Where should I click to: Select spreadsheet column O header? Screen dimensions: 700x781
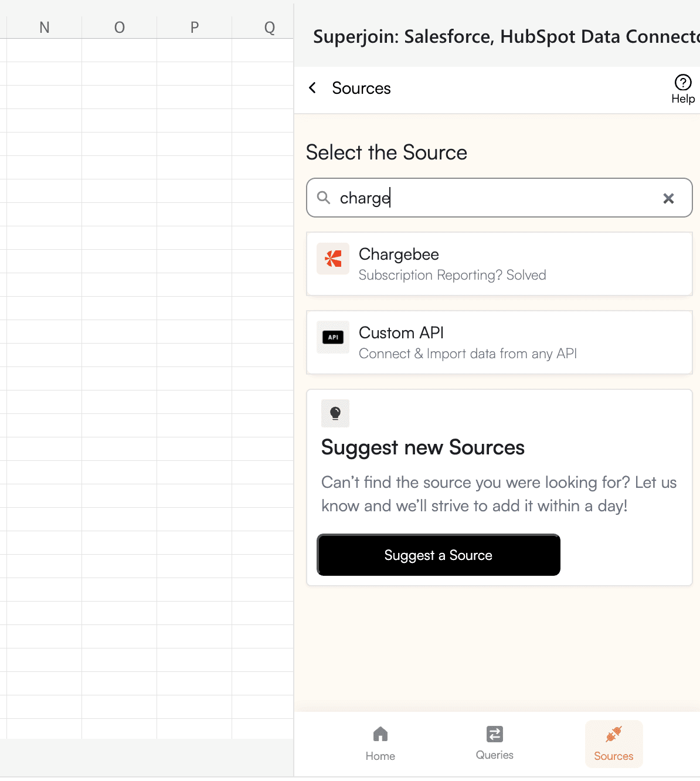[120, 28]
